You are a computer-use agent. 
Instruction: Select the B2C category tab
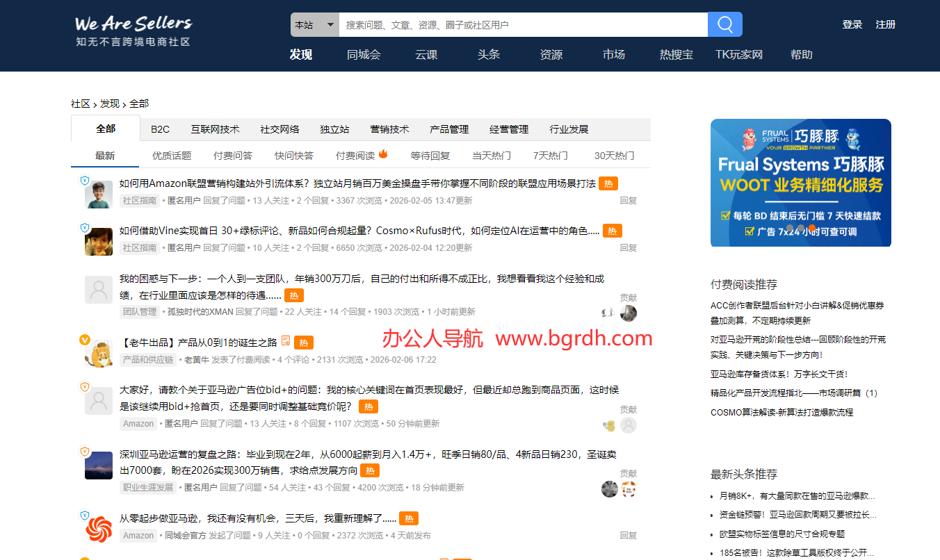click(x=160, y=129)
